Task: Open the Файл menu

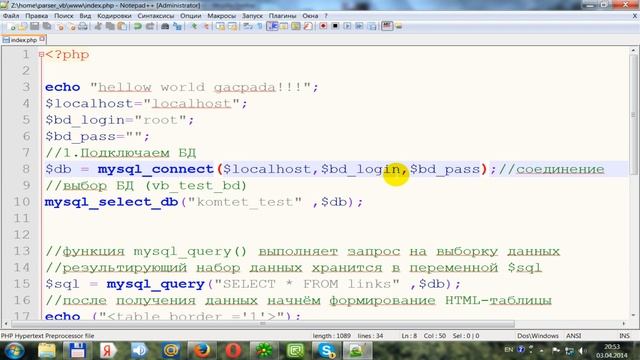Action: [x=11, y=16]
